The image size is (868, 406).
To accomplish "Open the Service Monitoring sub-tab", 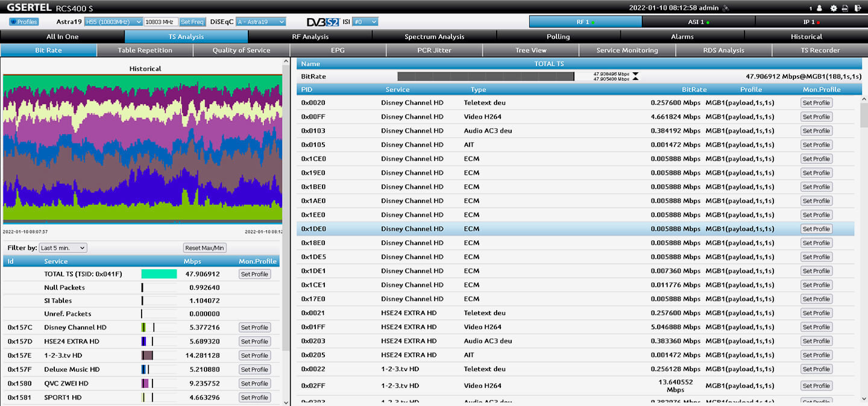I will tap(627, 51).
